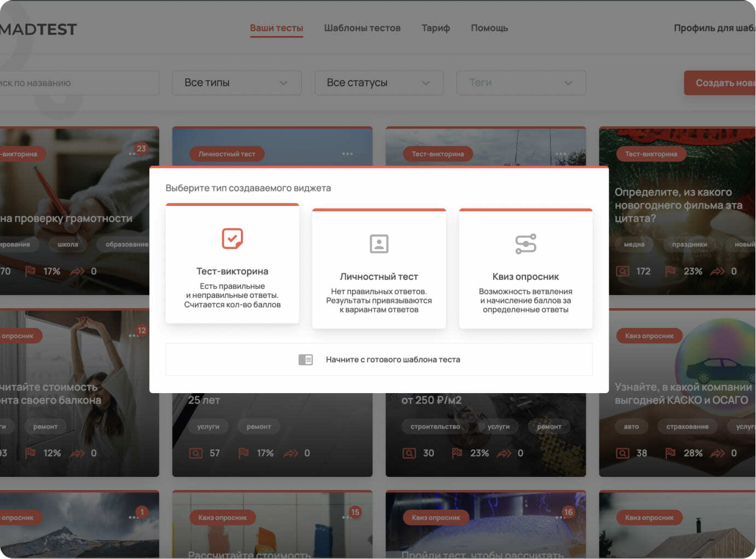Click views icon next to 30
Image resolution: width=756 pixels, height=559 pixels.
coord(409,453)
